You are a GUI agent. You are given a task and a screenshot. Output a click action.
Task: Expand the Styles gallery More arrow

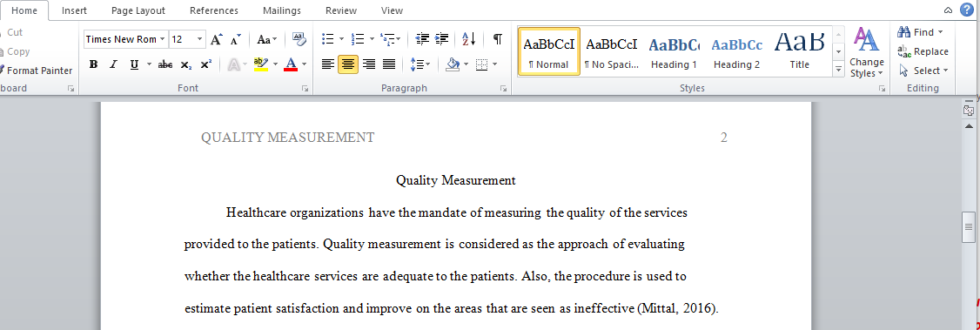click(x=839, y=71)
